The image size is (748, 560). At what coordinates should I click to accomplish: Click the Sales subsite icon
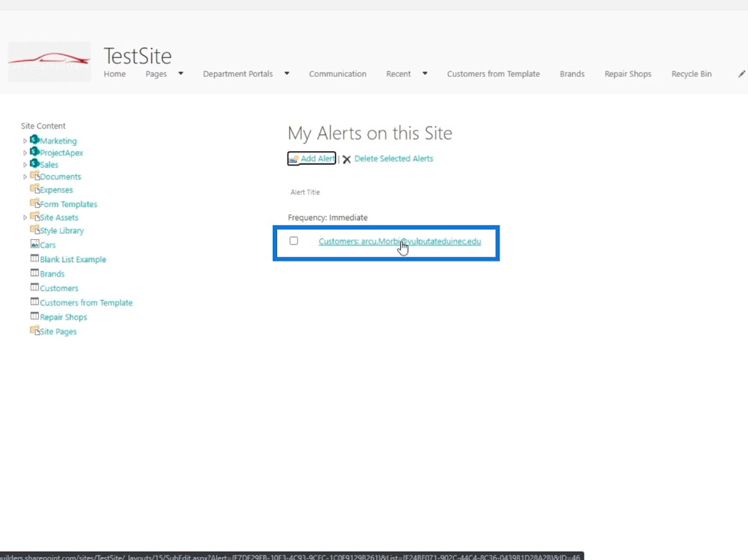click(34, 163)
